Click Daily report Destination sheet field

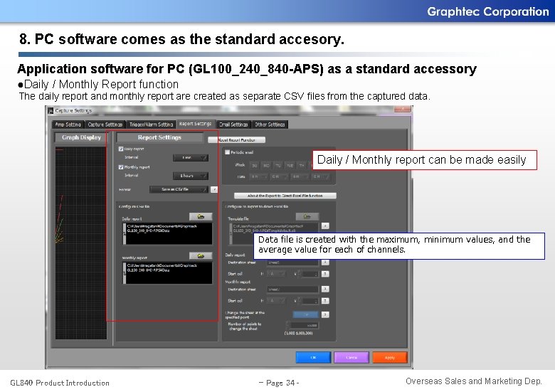(x=292, y=263)
